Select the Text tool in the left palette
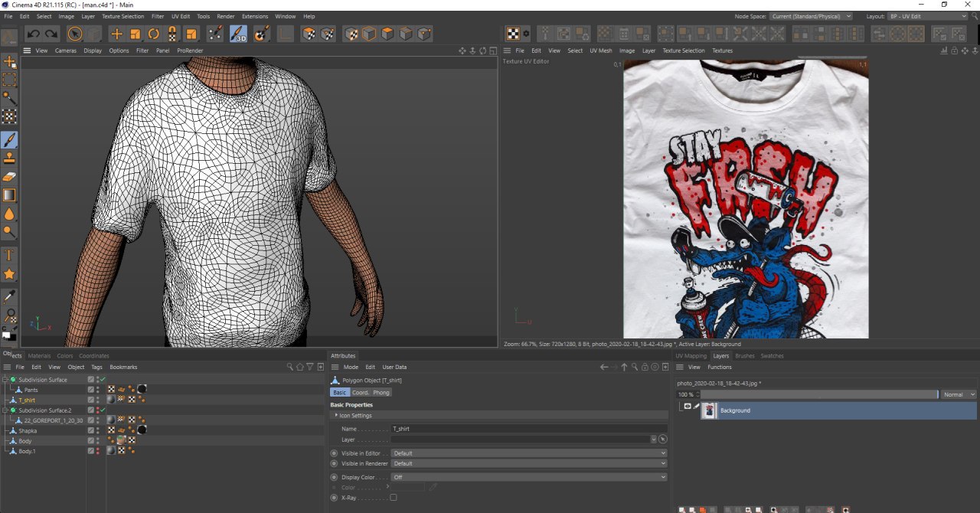The image size is (980, 513). pos(9,255)
